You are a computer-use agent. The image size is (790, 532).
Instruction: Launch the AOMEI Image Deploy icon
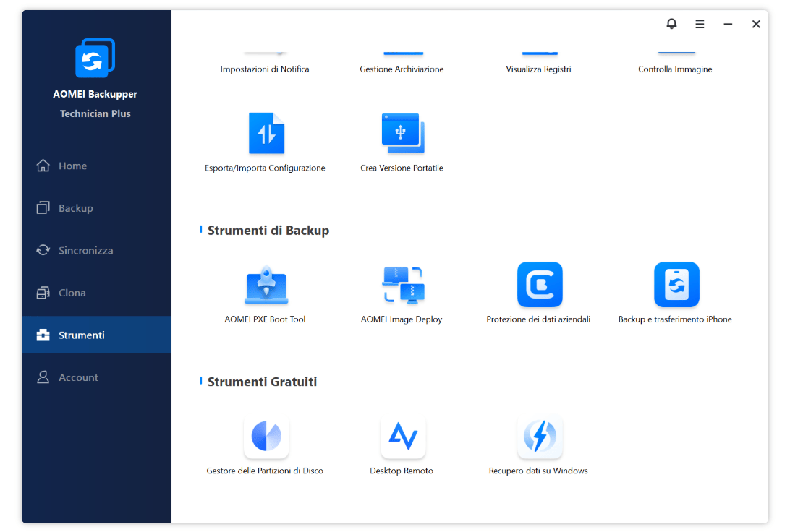click(x=403, y=285)
